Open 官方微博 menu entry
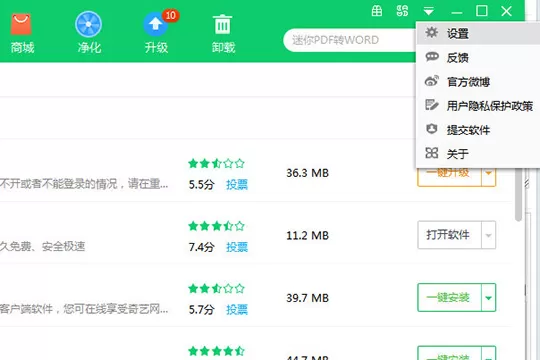The width and height of the screenshot is (540, 360). tap(478, 82)
